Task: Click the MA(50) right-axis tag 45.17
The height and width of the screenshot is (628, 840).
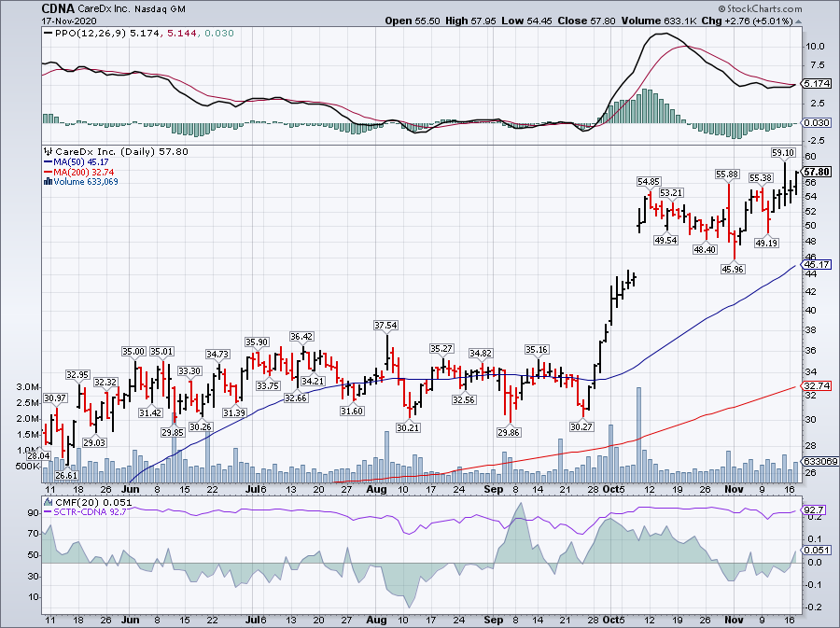Action: pyautogui.click(x=818, y=264)
